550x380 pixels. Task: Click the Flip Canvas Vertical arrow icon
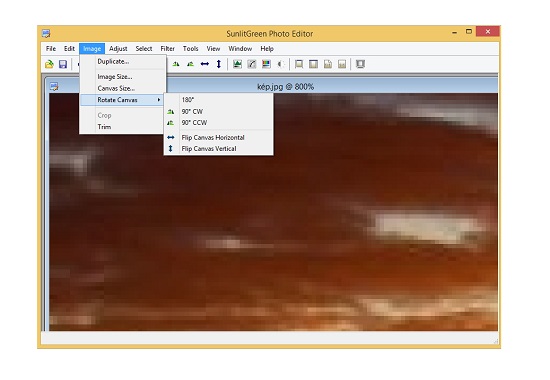point(170,148)
